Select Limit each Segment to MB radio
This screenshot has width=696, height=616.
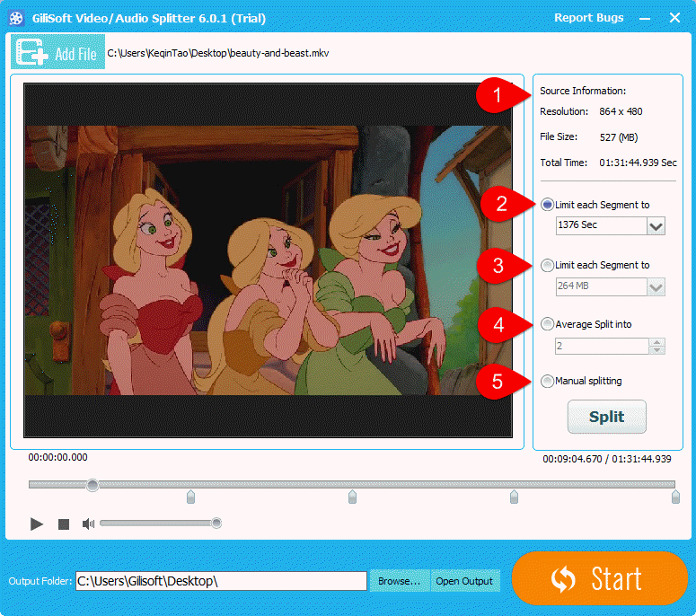pyautogui.click(x=547, y=265)
